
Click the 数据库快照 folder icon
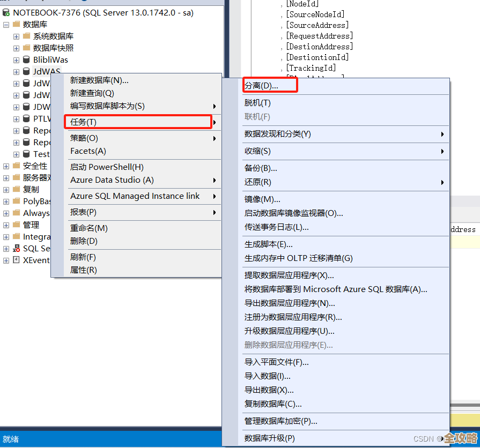(x=26, y=48)
